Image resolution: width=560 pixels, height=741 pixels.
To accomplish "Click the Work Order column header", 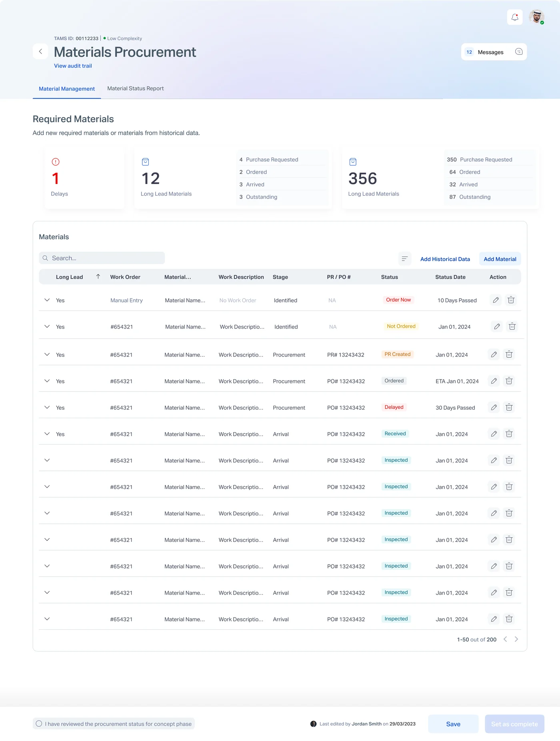I will point(125,277).
